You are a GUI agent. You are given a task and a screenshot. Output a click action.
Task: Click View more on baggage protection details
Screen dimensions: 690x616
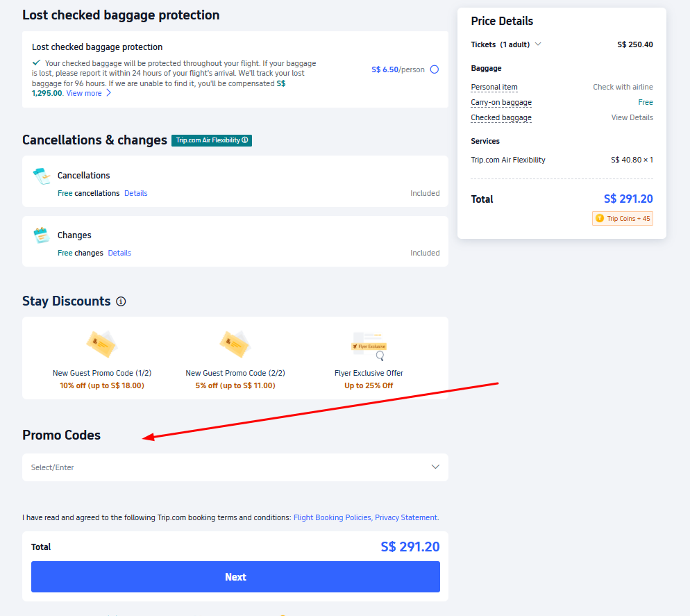pos(83,92)
